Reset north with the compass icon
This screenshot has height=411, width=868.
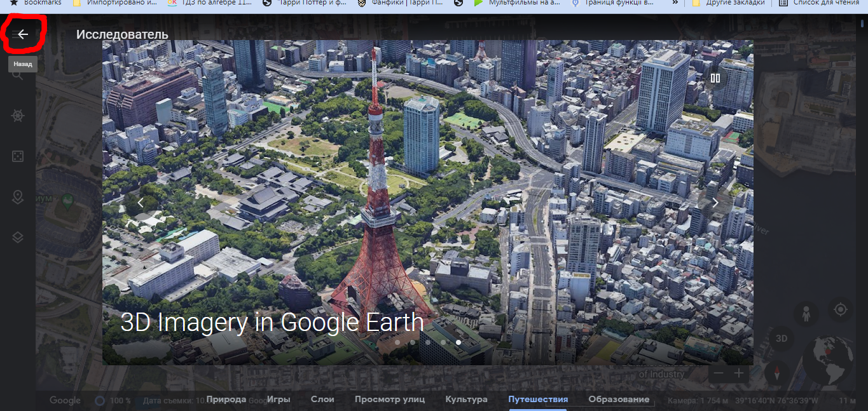778,372
